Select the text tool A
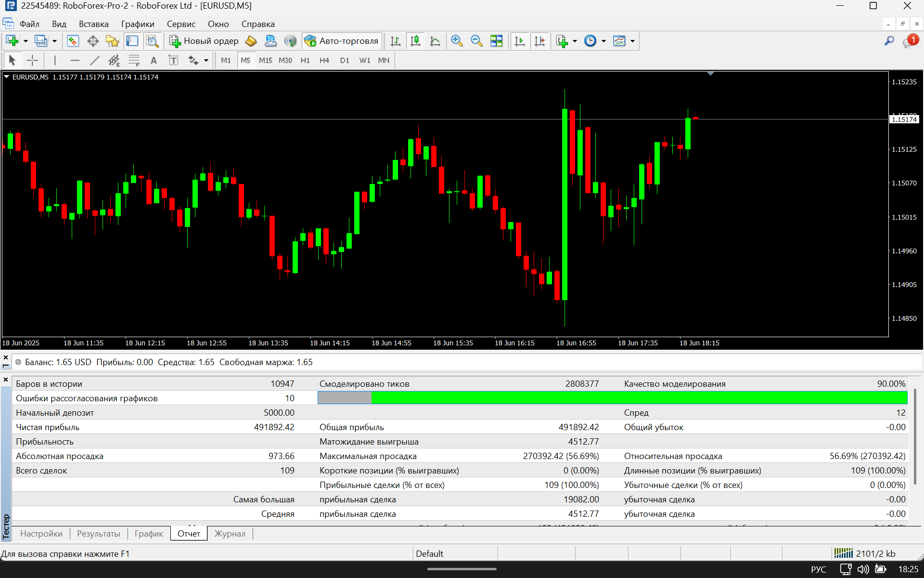 pos(154,60)
